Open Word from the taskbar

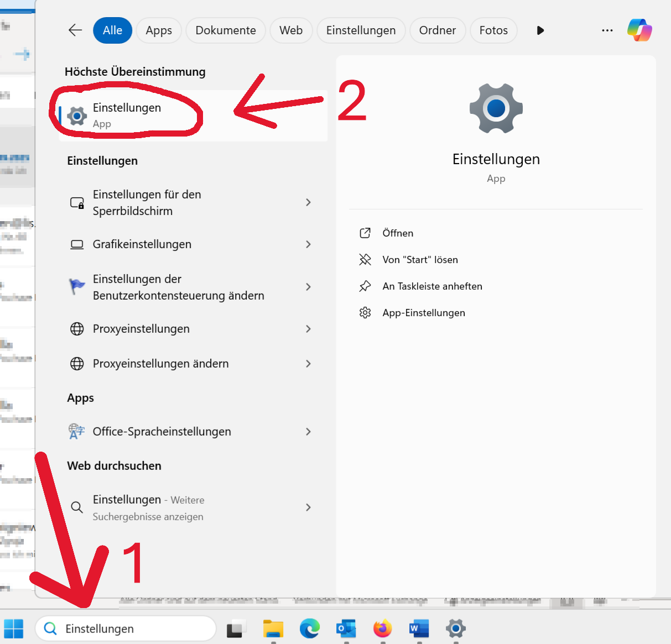(x=419, y=629)
